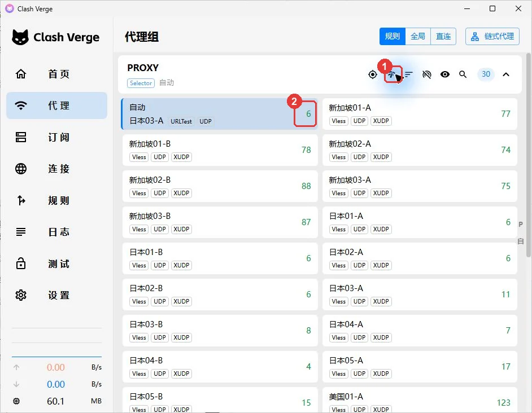
Task: Click the 0.00 B/s upload speed value
Action: (x=56, y=367)
